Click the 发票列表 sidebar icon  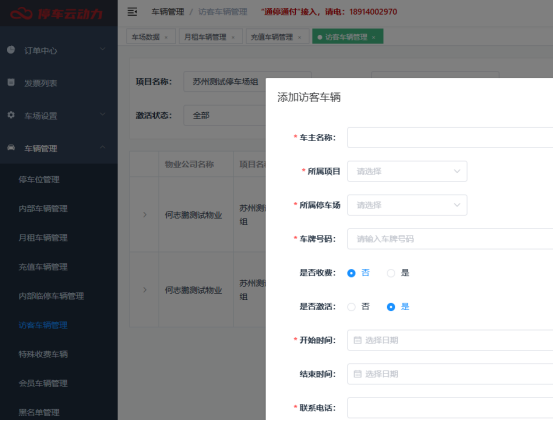pyautogui.click(x=11, y=82)
